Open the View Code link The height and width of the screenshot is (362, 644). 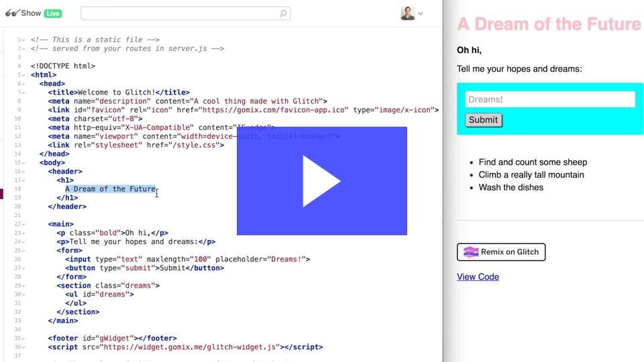(478, 277)
